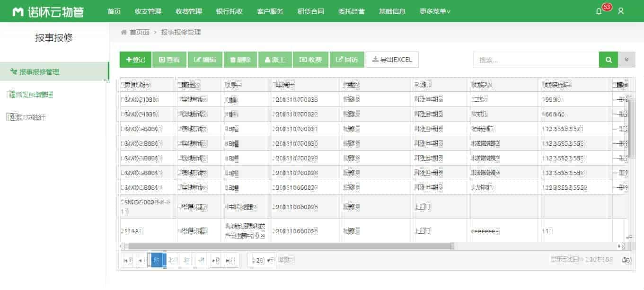Viewport: 644px width, 290px height.
Task: Select page 4 in pagination
Action: [x=201, y=260]
